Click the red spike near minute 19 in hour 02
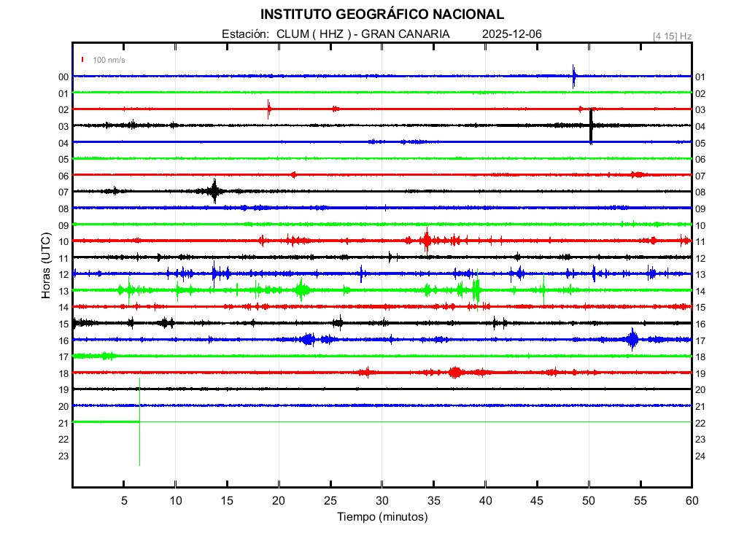747x560 pixels. click(x=269, y=109)
